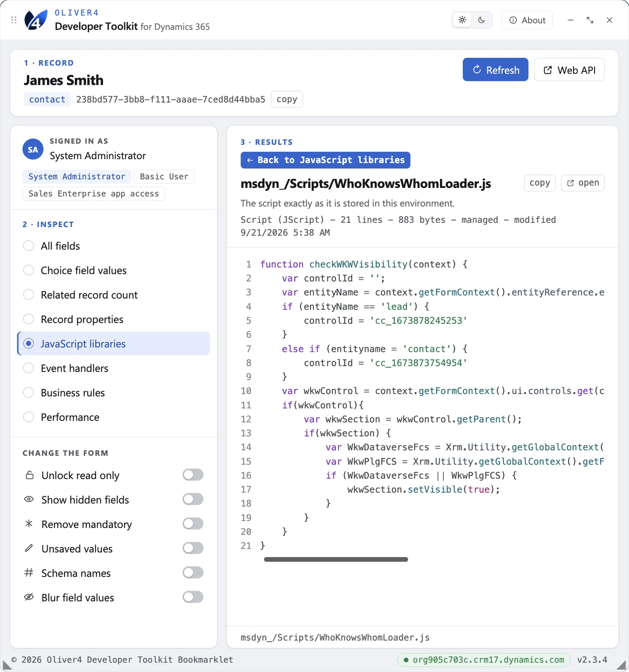
Task: Turn on Unsaved values switch
Action: 193,548
